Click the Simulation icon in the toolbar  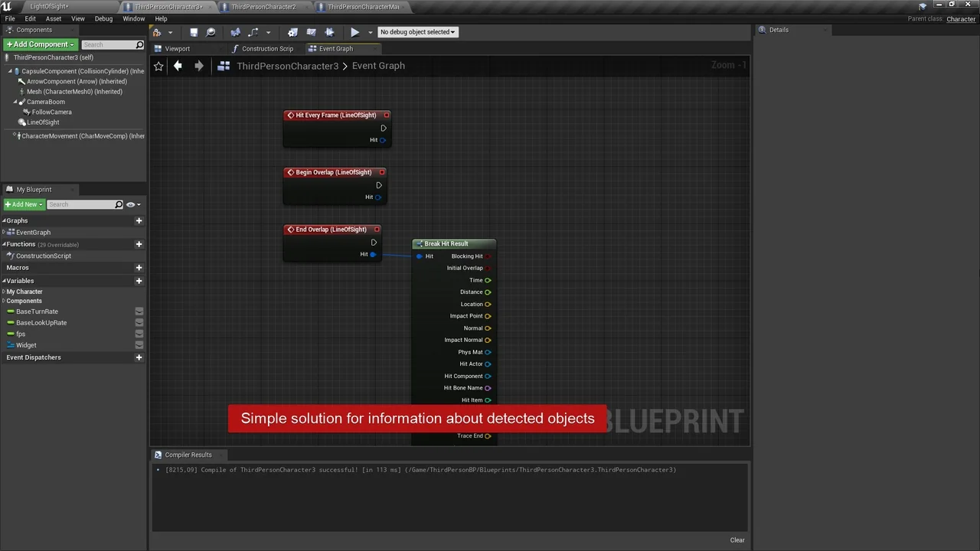(x=329, y=31)
